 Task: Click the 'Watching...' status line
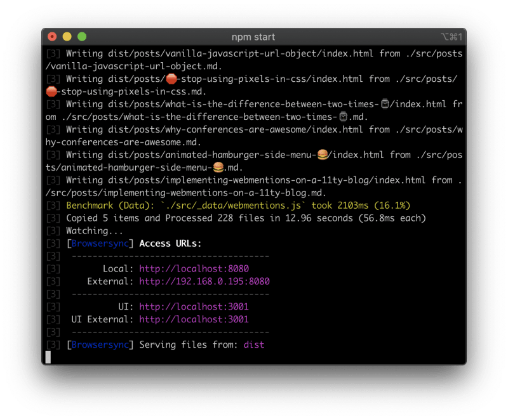(x=95, y=231)
